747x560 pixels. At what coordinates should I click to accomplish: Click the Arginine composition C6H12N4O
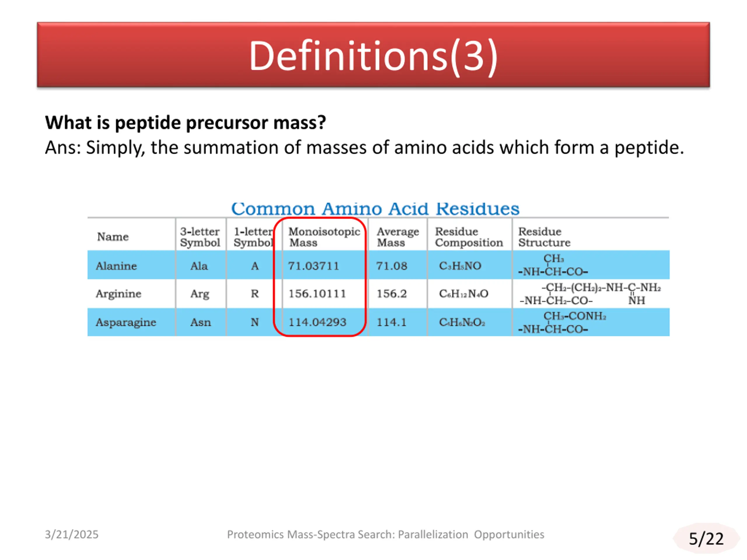[463, 294]
